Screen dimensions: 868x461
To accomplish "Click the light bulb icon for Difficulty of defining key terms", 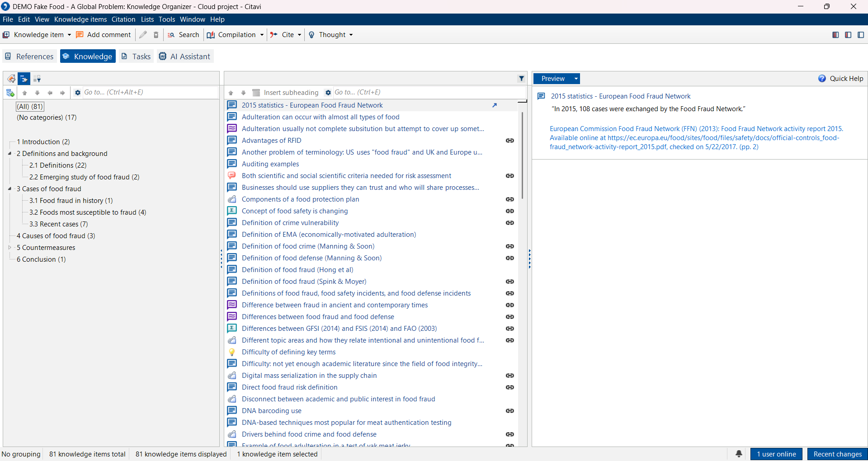I will tap(232, 352).
